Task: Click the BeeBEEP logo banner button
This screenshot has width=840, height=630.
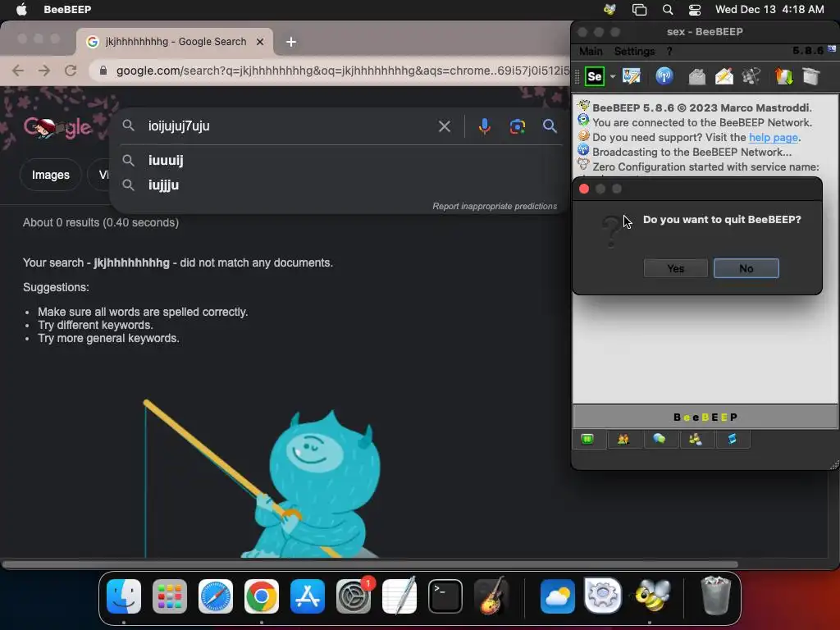Action: 705,417
